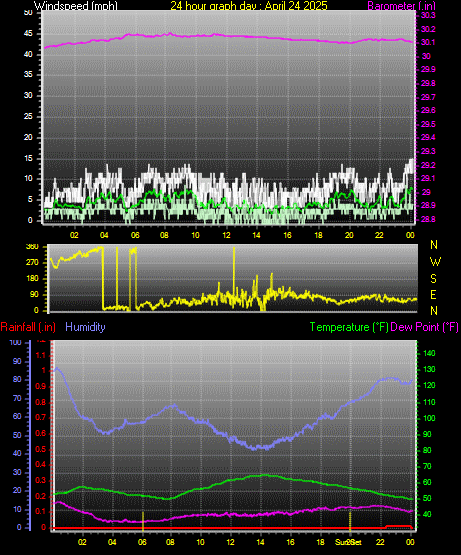Click the blue humidity scale value 70
Image resolution: width=461 pixels, height=555 pixels.
[17, 399]
